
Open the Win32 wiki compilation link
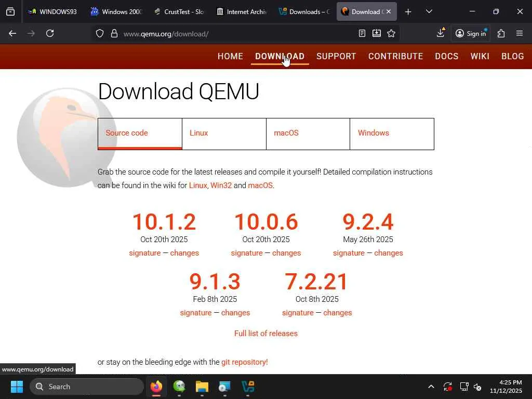click(x=221, y=185)
